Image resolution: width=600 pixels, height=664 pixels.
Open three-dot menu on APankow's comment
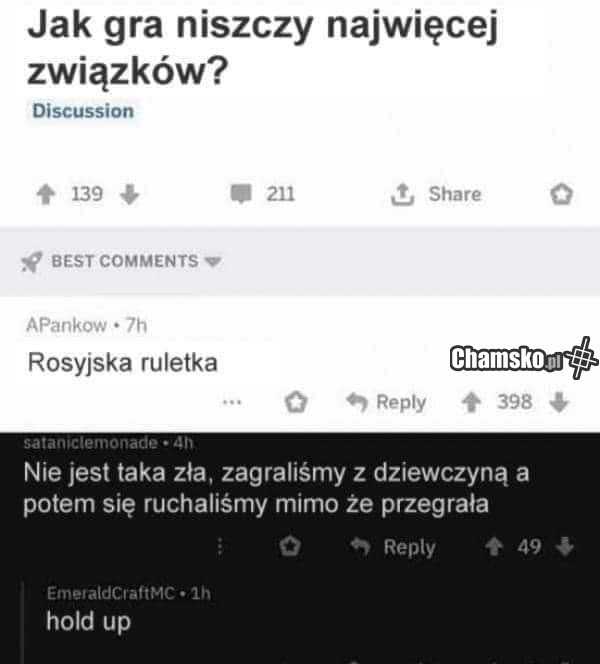(x=232, y=402)
